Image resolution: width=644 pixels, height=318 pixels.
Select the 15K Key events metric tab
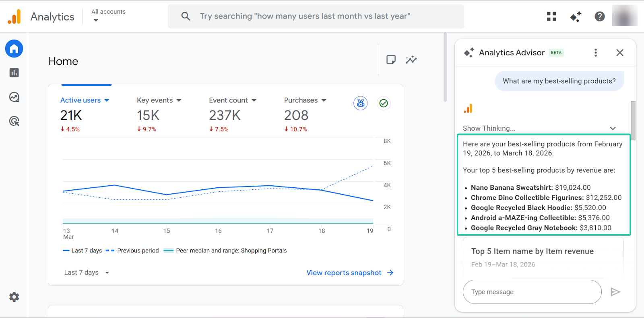(x=148, y=115)
